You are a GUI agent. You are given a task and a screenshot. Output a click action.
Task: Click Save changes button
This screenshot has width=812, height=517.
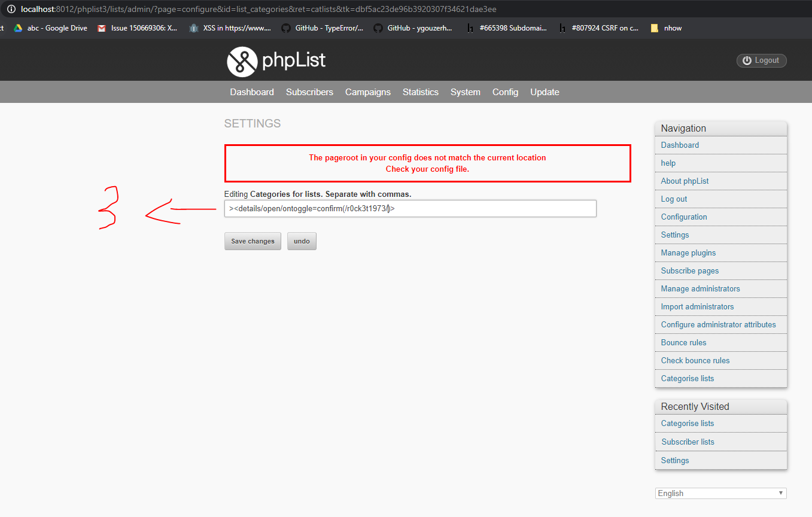[253, 241]
